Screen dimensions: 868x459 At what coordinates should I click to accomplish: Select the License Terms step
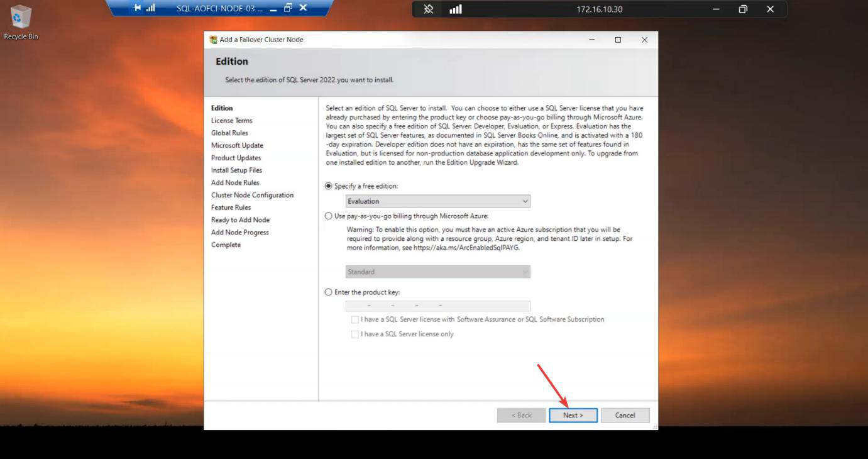coord(232,121)
